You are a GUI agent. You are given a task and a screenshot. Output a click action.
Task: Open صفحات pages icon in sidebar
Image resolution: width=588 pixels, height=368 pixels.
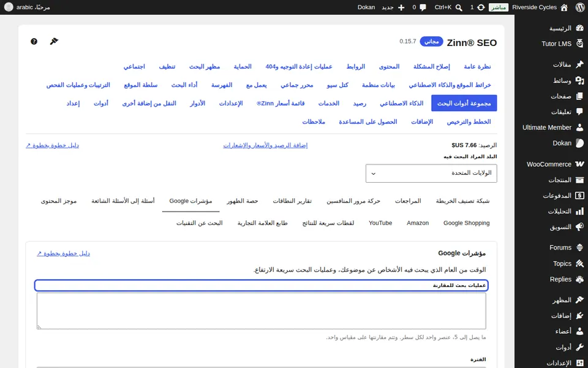click(x=580, y=96)
